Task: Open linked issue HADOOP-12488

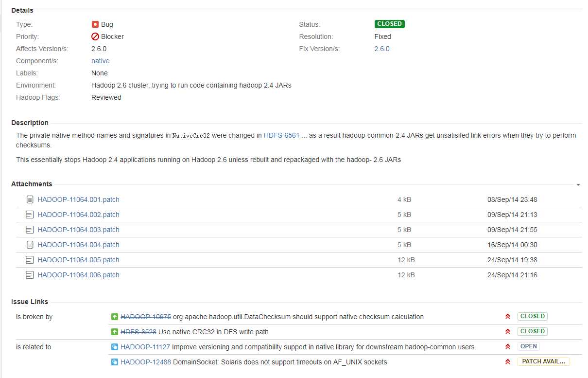Action: 145,362
